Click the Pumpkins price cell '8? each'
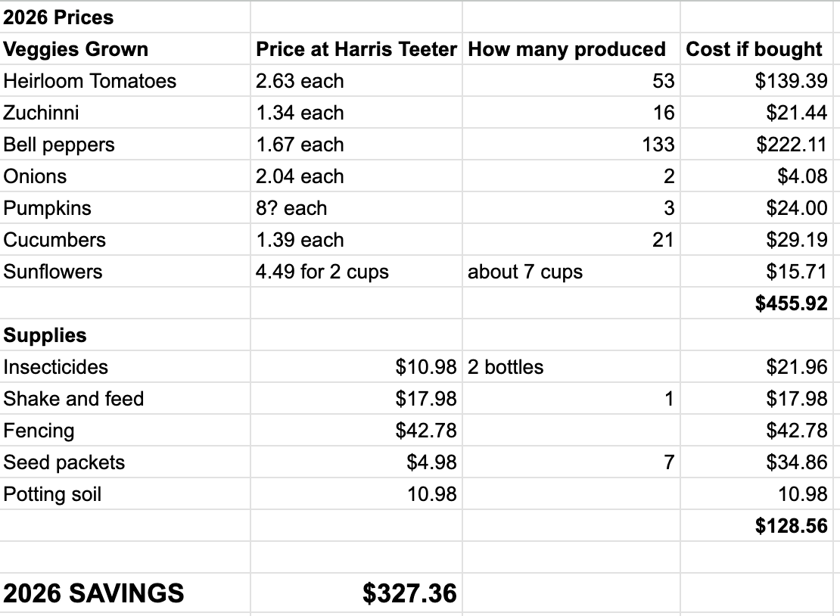The image size is (840, 616). [x=356, y=208]
